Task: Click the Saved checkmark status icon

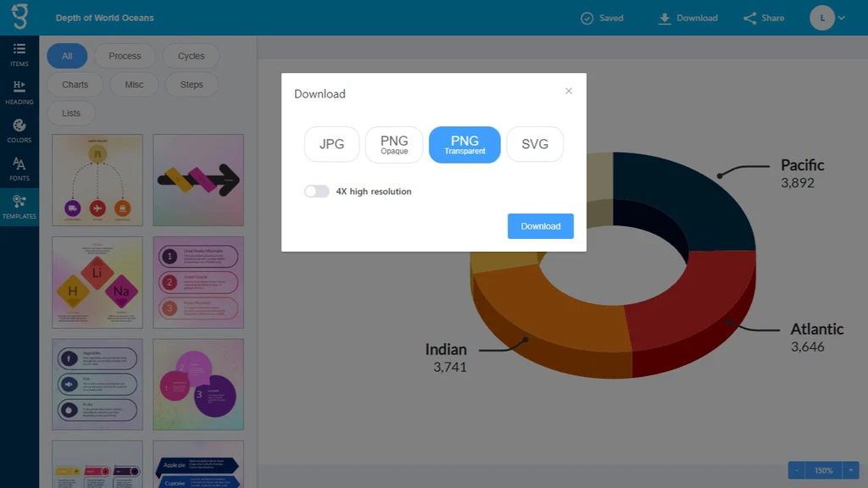Action: [x=587, y=18]
